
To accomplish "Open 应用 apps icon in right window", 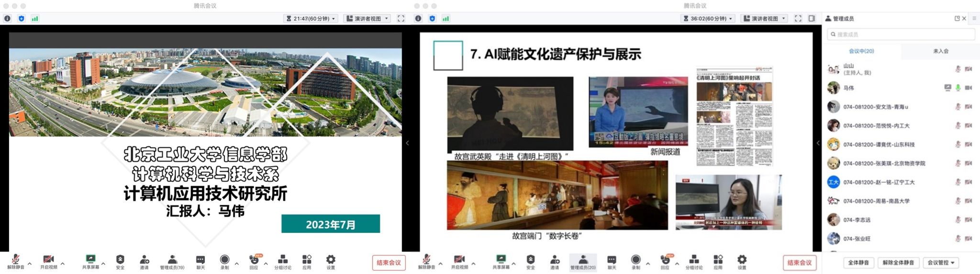I will click(x=718, y=260).
